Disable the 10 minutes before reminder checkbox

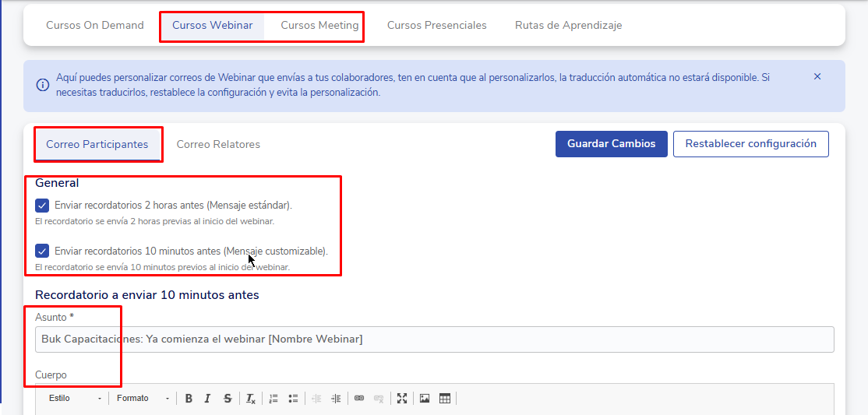[x=42, y=251]
